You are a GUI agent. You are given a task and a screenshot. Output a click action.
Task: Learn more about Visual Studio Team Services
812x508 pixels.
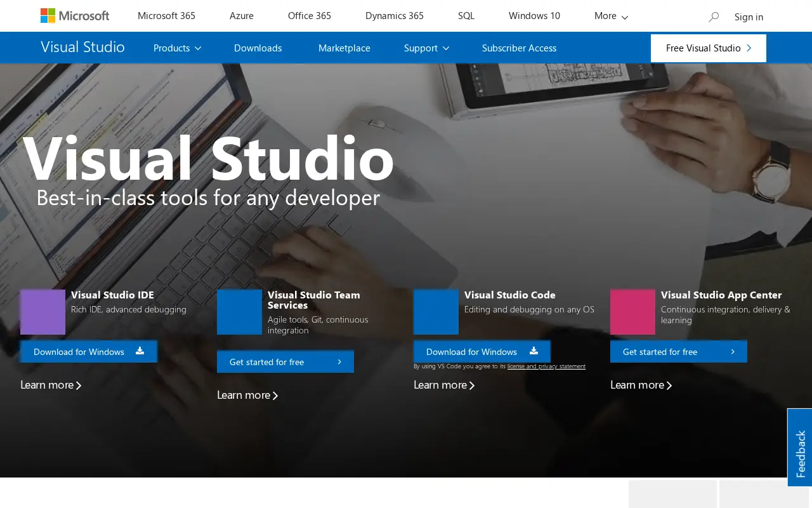click(x=247, y=395)
